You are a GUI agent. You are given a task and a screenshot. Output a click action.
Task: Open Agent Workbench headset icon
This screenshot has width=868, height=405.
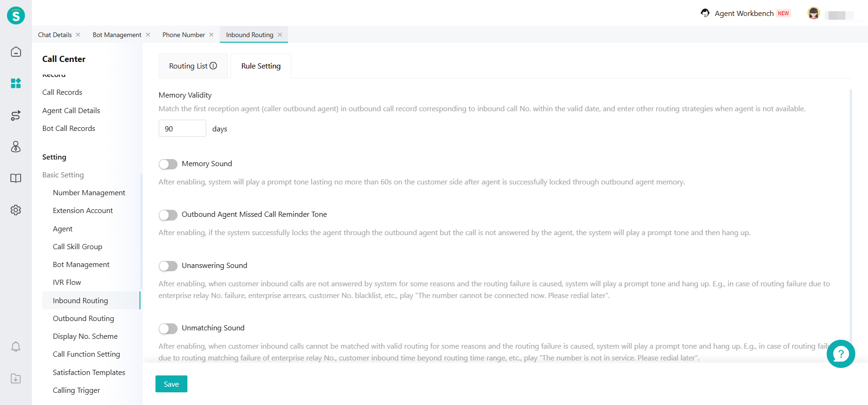click(x=705, y=13)
